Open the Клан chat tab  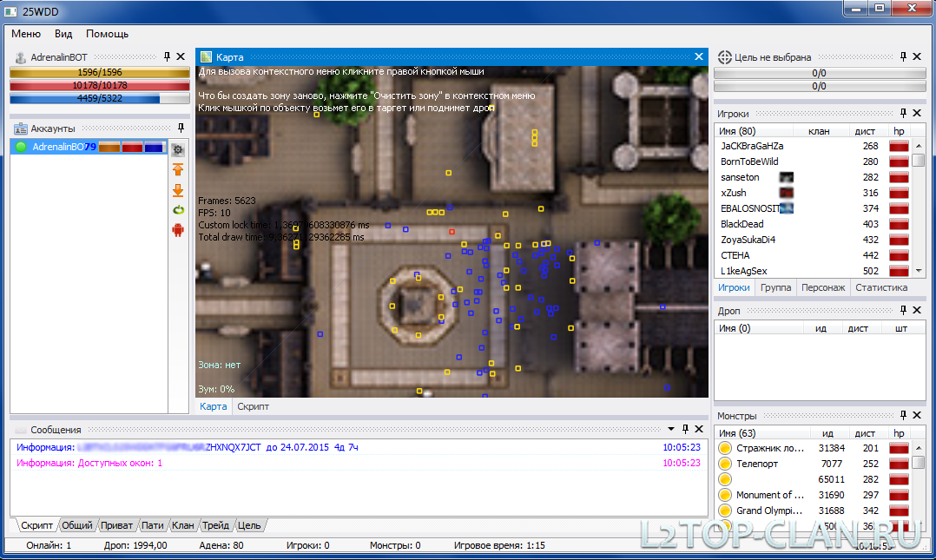click(x=182, y=525)
